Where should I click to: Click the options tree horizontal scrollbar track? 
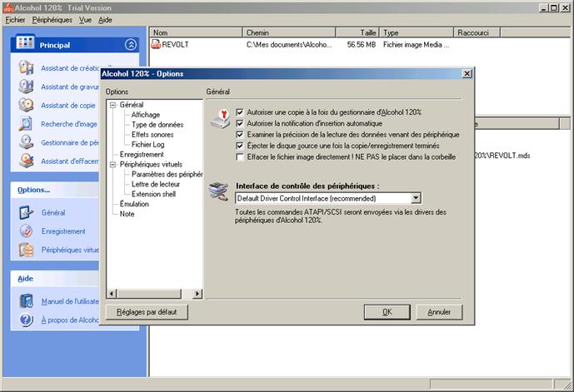point(187,293)
